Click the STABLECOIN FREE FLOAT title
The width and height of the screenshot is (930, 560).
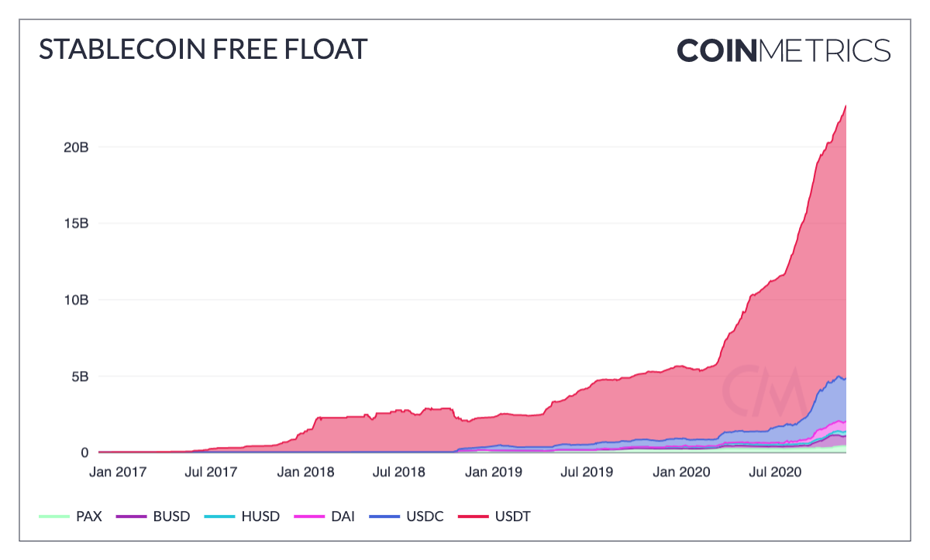pyautogui.click(x=203, y=50)
